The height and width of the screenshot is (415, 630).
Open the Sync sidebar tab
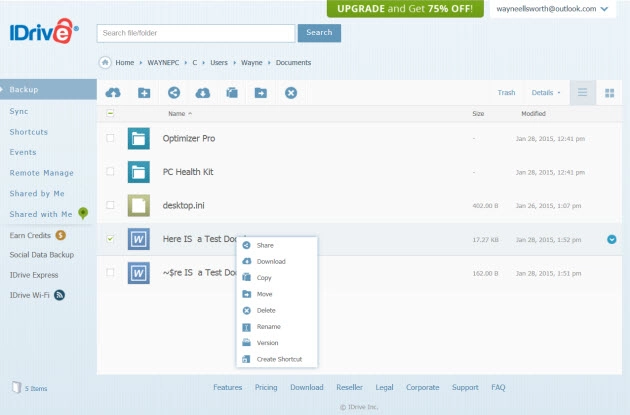[x=19, y=111]
